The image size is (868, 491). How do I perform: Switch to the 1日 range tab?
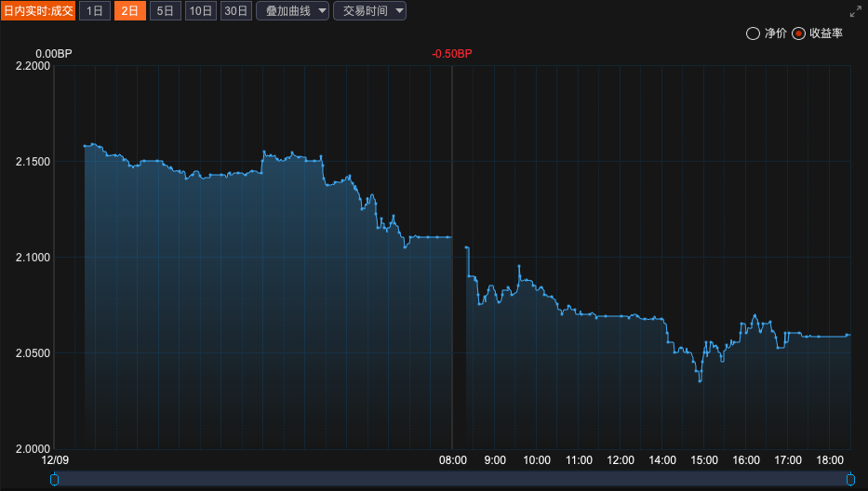[x=95, y=11]
